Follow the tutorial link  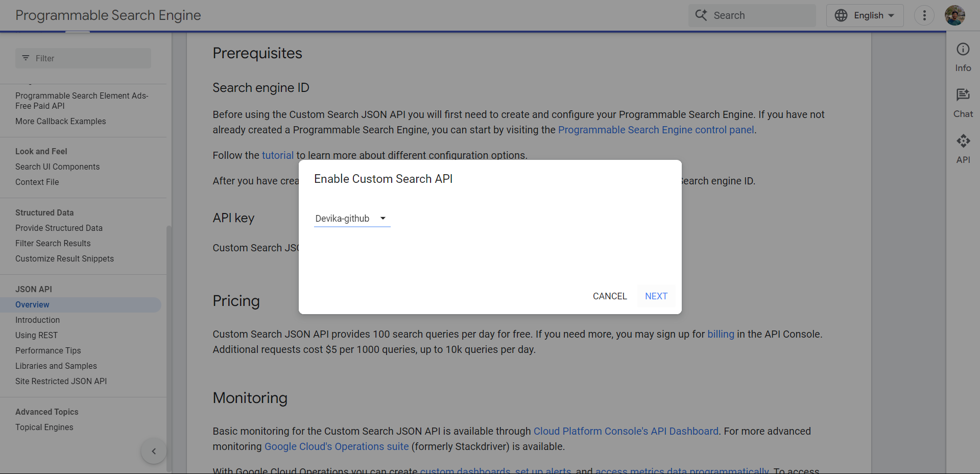[278, 155]
